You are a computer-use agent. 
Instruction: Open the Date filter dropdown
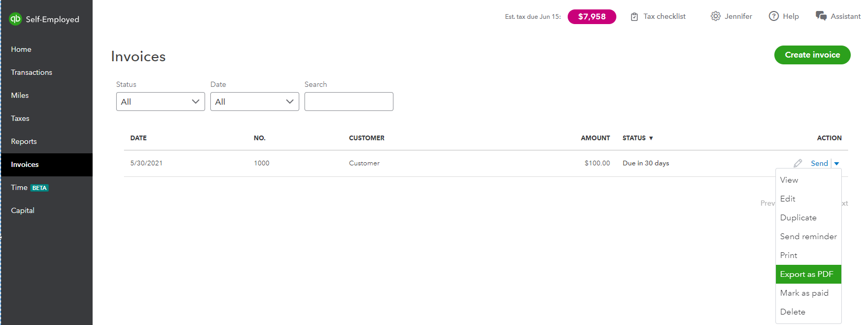(x=254, y=102)
